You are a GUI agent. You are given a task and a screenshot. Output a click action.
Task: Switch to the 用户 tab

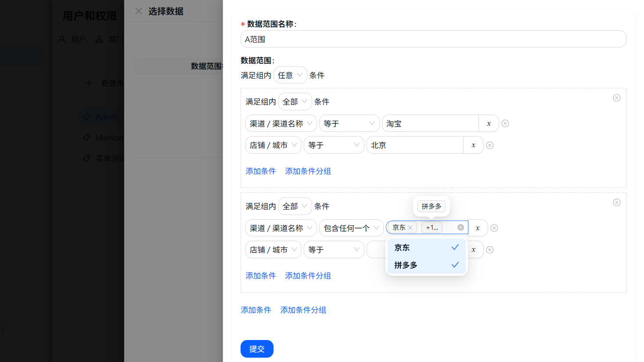(x=72, y=40)
